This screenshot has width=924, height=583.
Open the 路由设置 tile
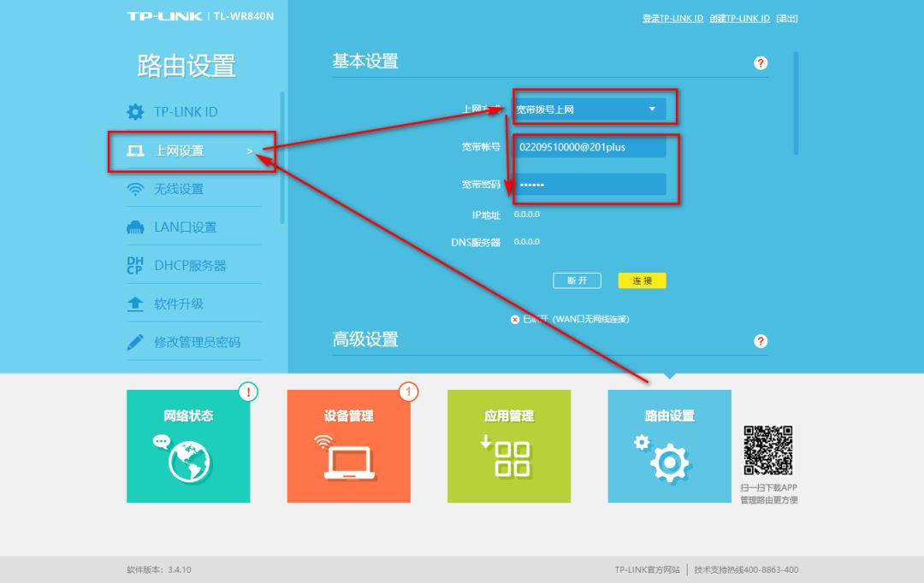(669, 446)
